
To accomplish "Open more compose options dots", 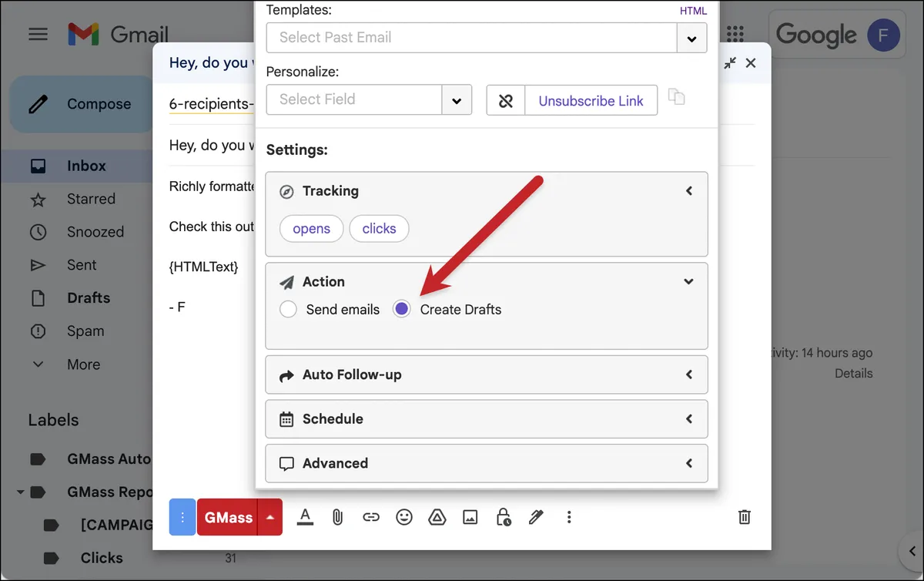I will tap(569, 517).
